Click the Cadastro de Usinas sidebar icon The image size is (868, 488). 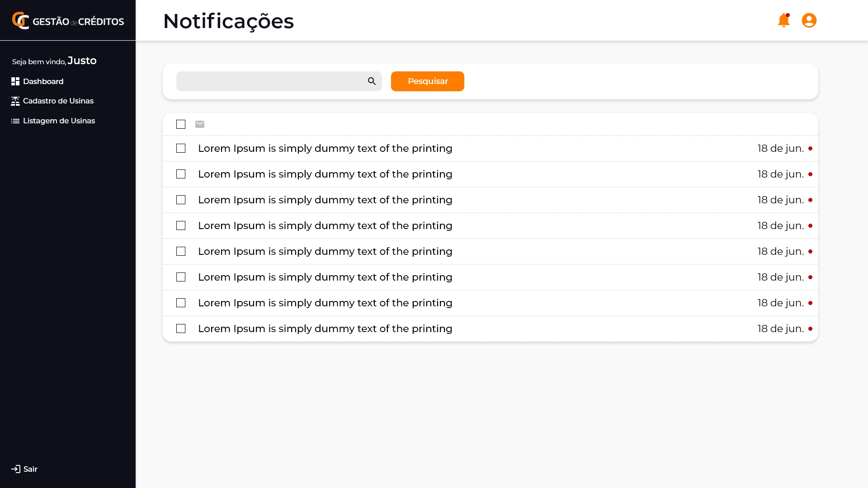pos(15,101)
